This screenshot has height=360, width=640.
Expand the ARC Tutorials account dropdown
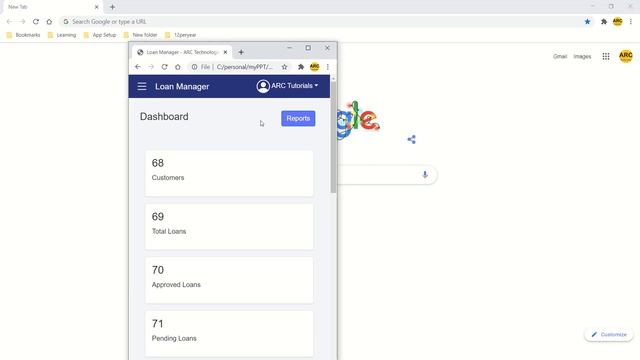294,86
